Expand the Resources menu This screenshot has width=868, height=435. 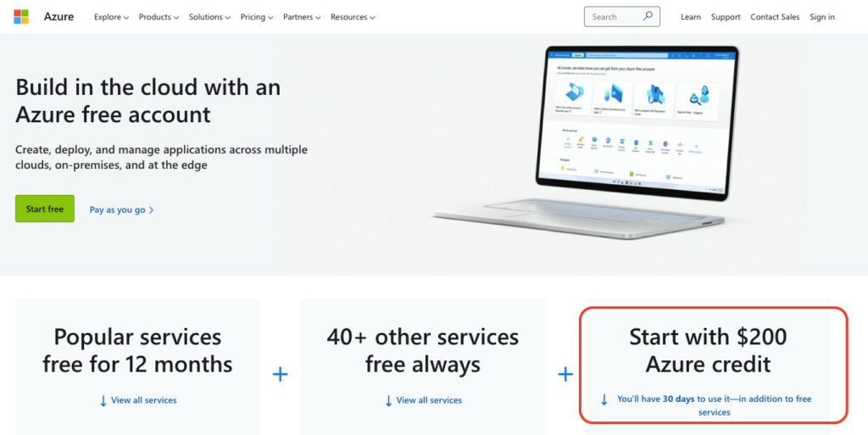[353, 17]
